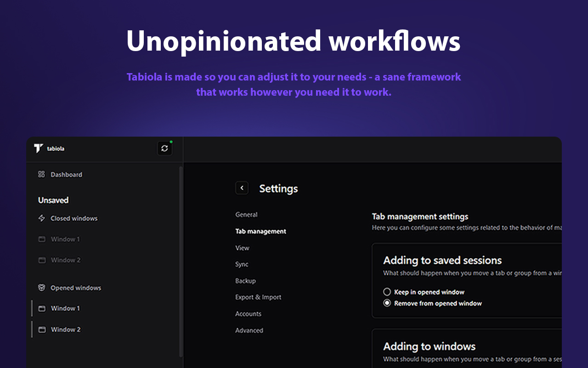Open the Dashboard grid icon
The image size is (588, 368).
click(x=41, y=174)
